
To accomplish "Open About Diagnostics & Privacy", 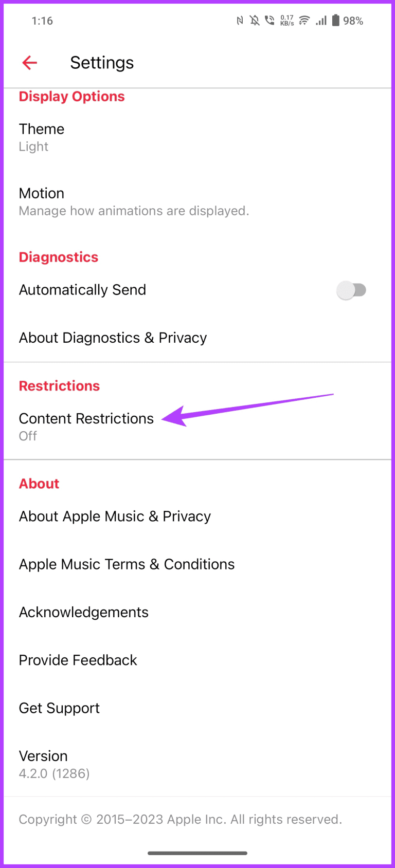I will pos(113,338).
